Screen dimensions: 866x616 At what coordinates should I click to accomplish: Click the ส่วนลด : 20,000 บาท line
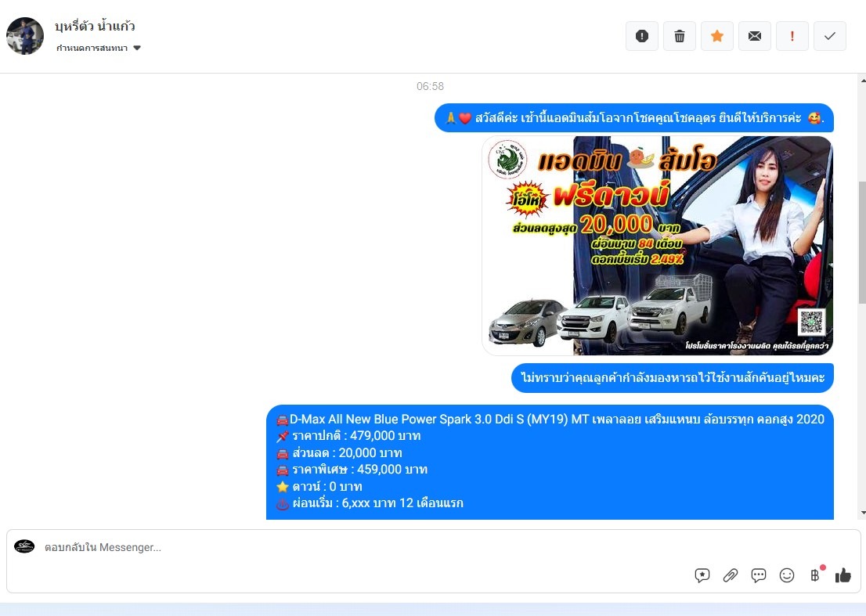tap(339, 453)
